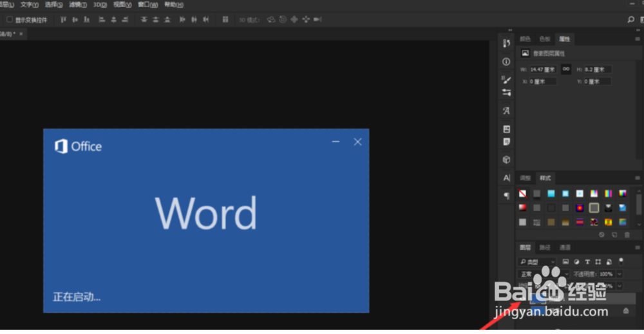Open the Paragraph panel ¶ icon
The width and height of the screenshot is (644, 334).
[x=506, y=196]
